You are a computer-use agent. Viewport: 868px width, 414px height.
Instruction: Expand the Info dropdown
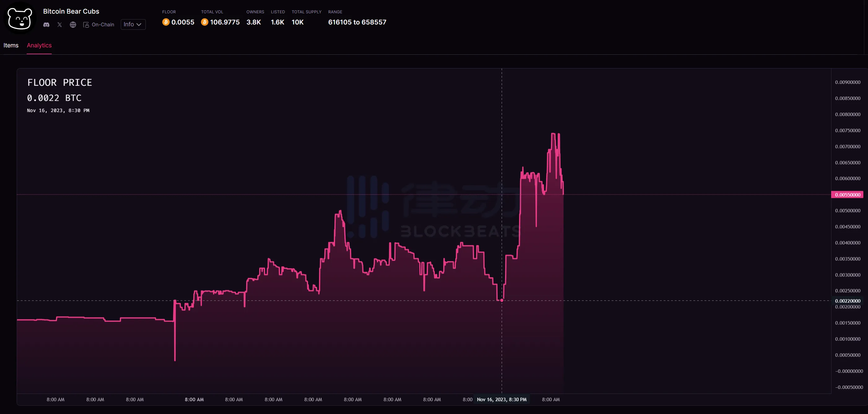[x=133, y=24]
